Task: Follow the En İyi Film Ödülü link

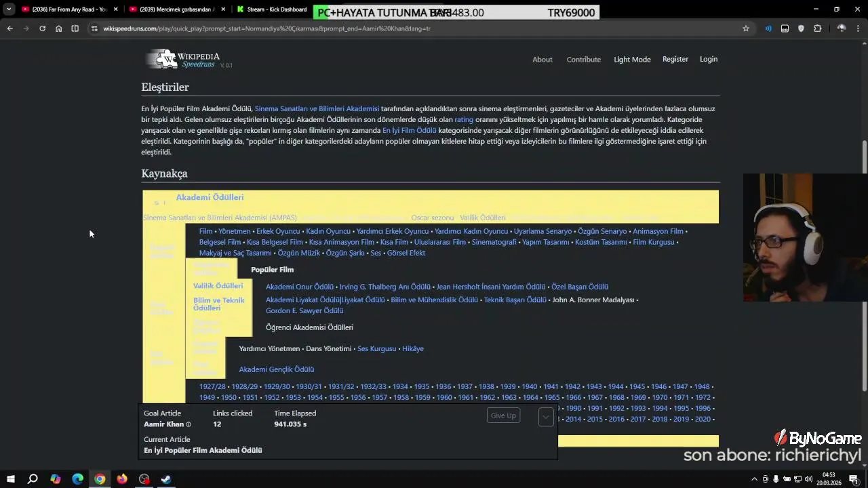Action: click(409, 130)
